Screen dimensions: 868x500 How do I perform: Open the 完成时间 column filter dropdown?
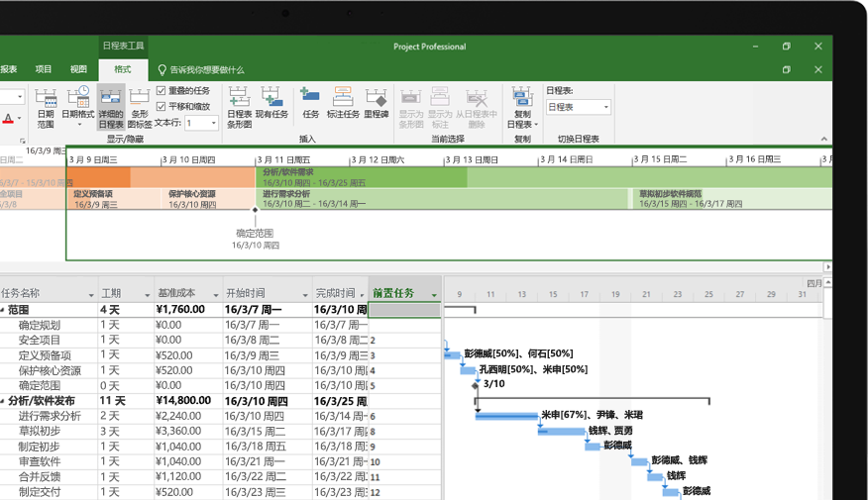(362, 295)
